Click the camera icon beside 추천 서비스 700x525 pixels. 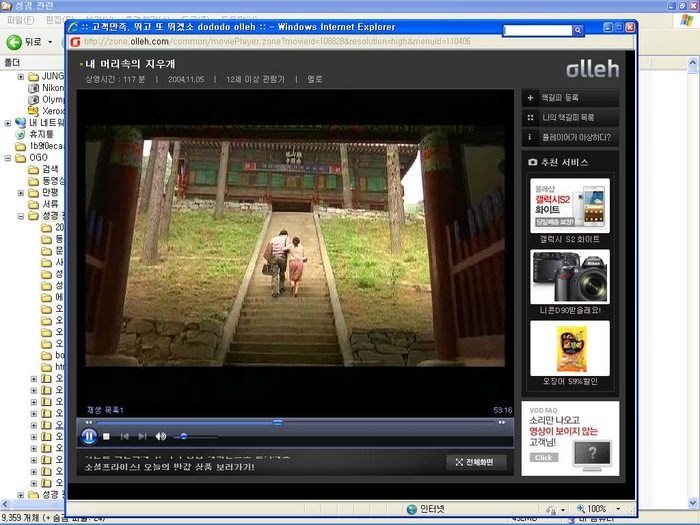(x=533, y=162)
